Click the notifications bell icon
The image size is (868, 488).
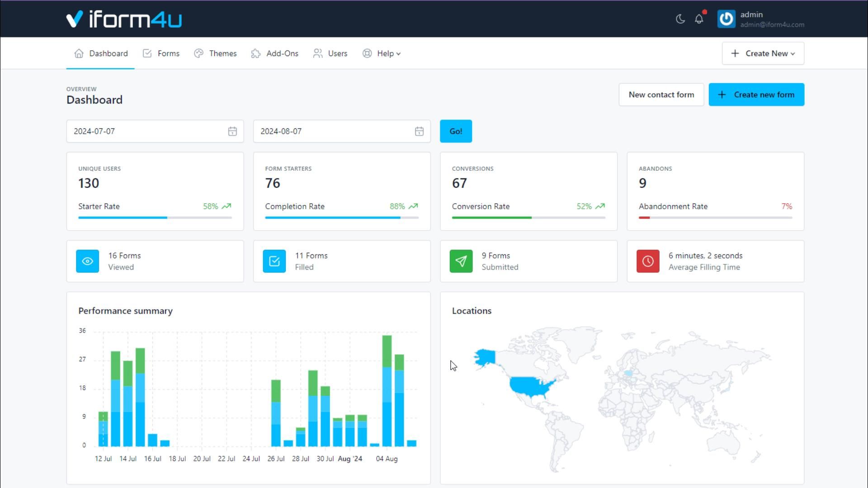coord(699,19)
